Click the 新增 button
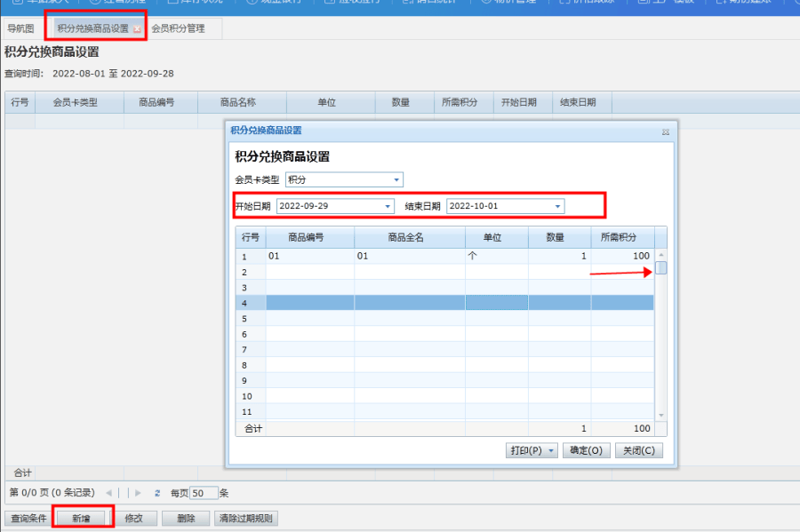The height and width of the screenshot is (532, 800). pos(83,518)
